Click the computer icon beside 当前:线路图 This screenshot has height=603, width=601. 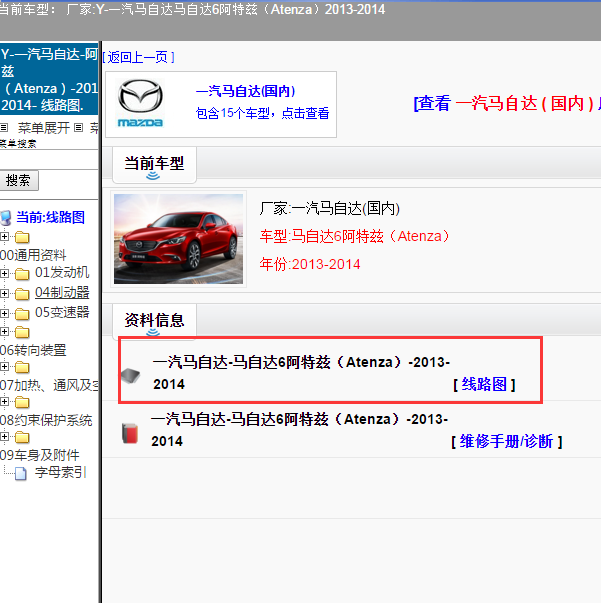pos(7,218)
